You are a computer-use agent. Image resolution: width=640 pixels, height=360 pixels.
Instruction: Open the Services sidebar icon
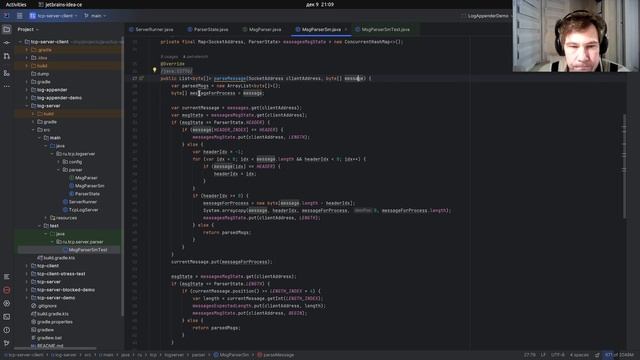pos(7,303)
